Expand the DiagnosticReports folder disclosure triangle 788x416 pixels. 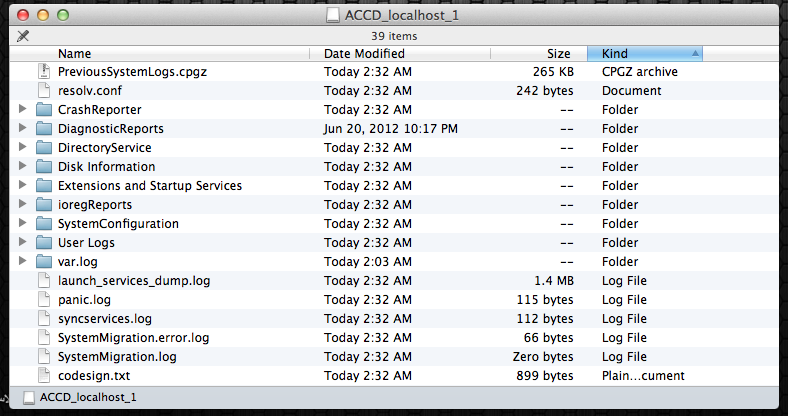click(23, 129)
